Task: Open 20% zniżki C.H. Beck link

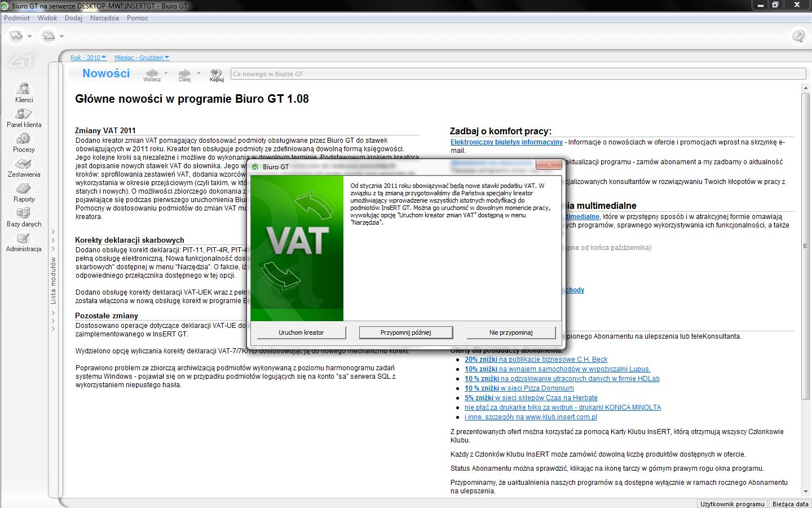Action: coord(536,360)
